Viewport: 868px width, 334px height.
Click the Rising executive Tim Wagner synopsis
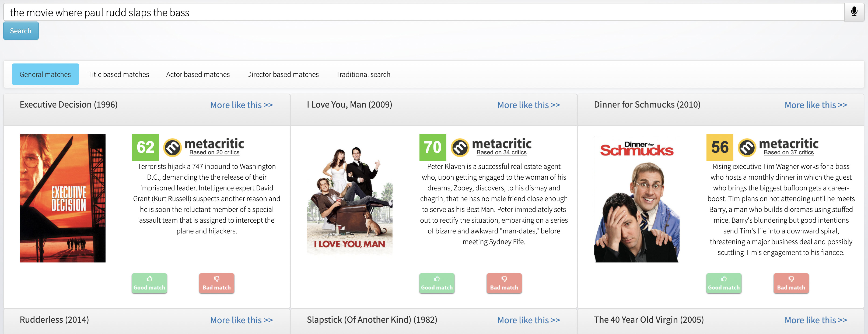(x=781, y=209)
